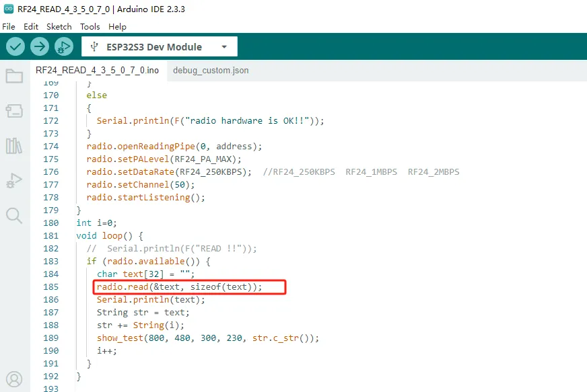
Task: Click line number 181 in the gutter
Action: (x=50, y=236)
